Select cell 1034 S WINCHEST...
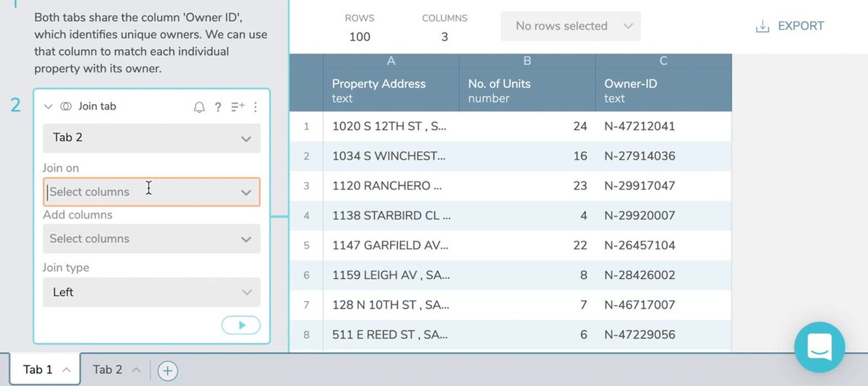This screenshot has height=386, width=868. point(391,156)
